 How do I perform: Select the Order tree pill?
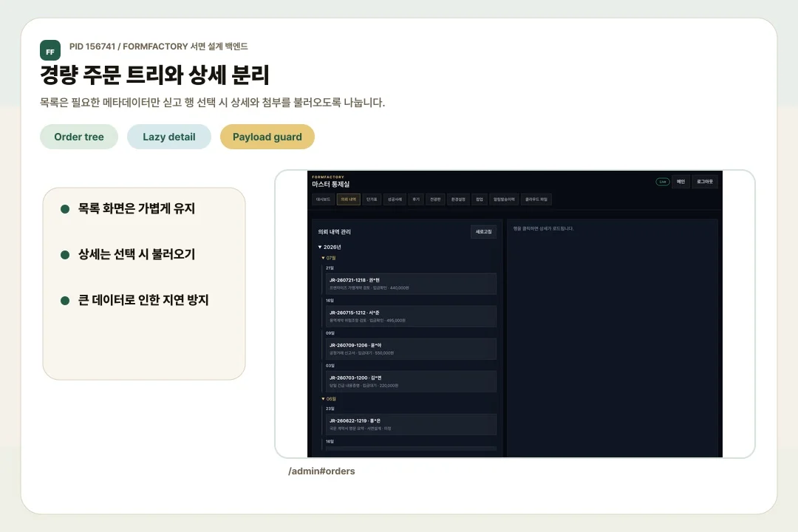[x=79, y=137]
